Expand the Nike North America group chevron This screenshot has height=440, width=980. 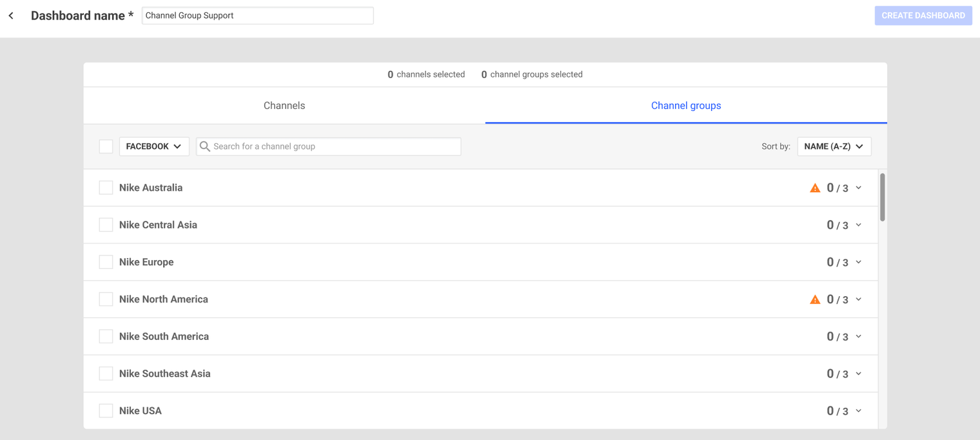click(x=859, y=299)
